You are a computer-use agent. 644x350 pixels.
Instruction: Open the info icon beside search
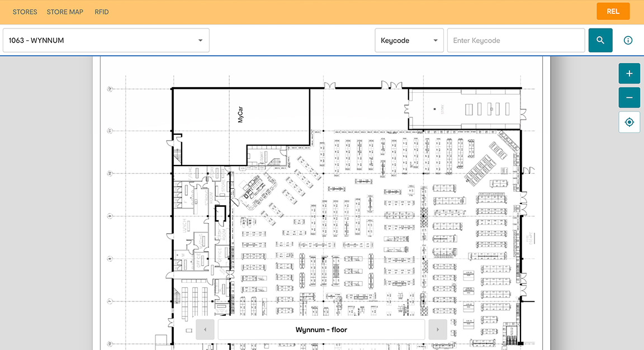[x=628, y=40]
